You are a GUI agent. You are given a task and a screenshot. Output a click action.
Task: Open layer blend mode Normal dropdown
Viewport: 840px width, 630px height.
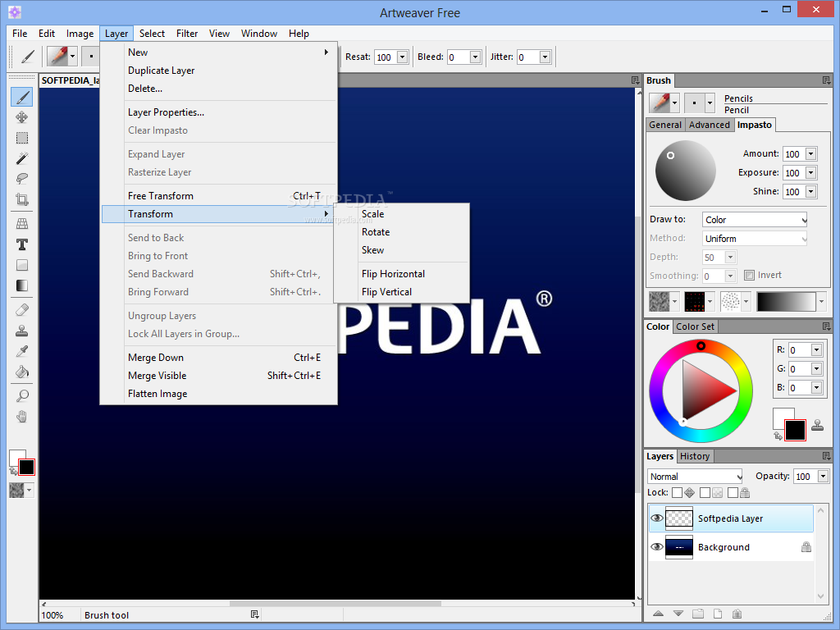point(695,477)
